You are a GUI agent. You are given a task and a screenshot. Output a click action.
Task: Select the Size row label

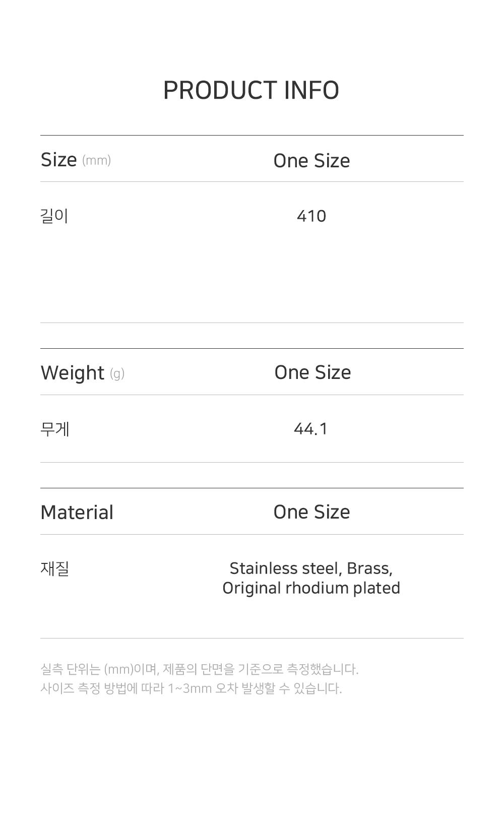point(58,160)
